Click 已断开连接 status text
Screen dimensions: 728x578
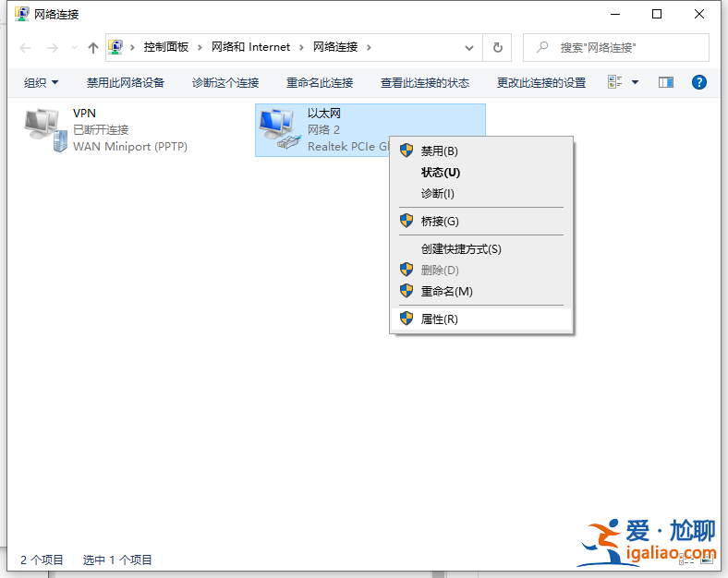point(101,130)
